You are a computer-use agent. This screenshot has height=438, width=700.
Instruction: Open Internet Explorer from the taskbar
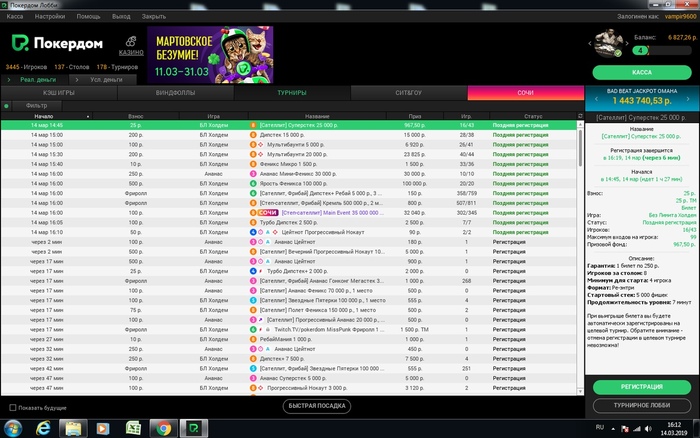(x=43, y=429)
